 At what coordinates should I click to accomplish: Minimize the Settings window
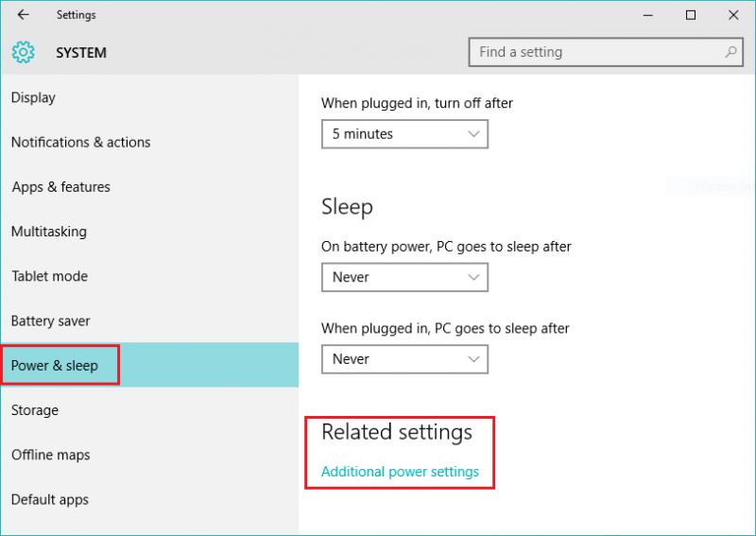click(x=648, y=15)
